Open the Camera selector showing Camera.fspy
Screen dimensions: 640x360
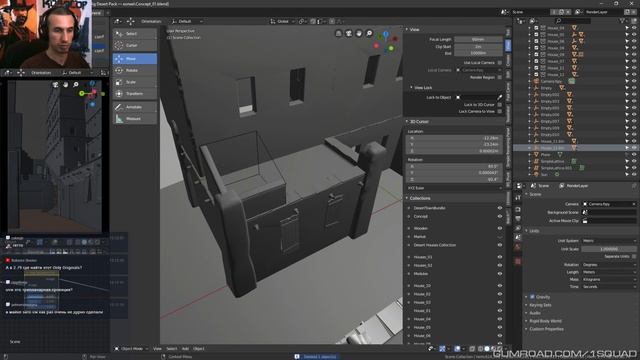pyautogui.click(x=609, y=204)
